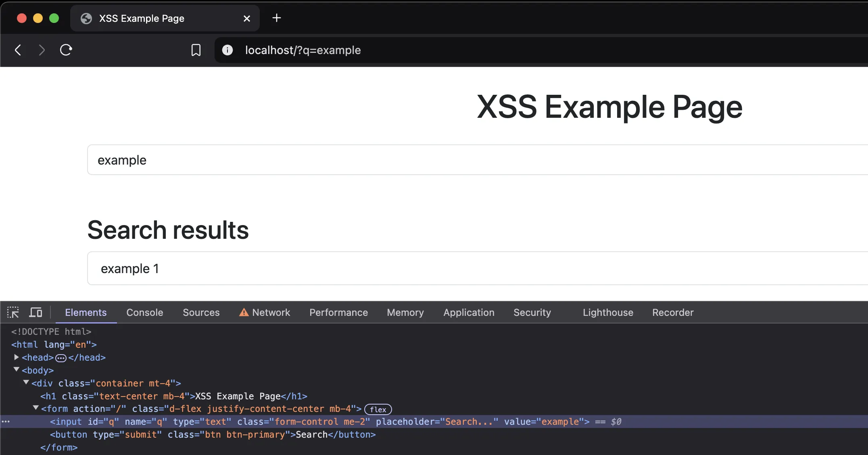Open the Lighthouse panel
This screenshot has height=455, width=868.
click(607, 312)
